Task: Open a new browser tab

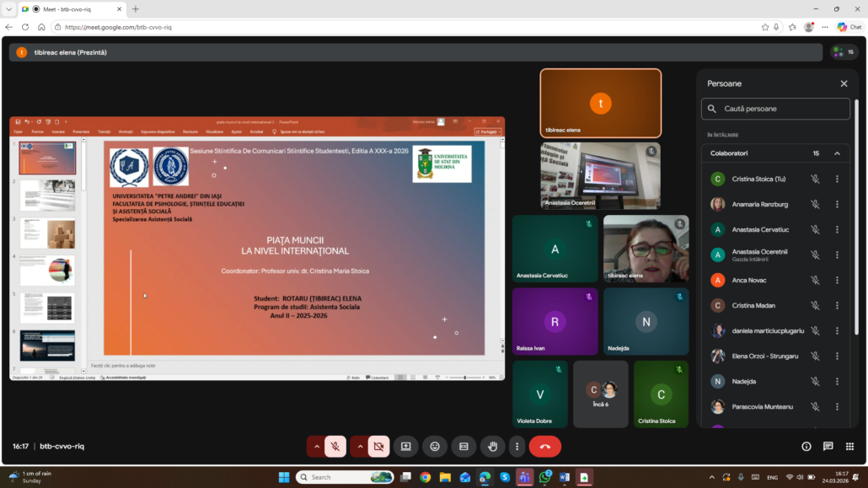Action: point(136,9)
